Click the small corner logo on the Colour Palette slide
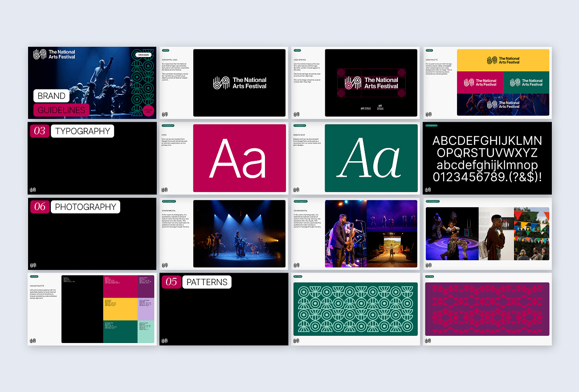 [x=33, y=341]
